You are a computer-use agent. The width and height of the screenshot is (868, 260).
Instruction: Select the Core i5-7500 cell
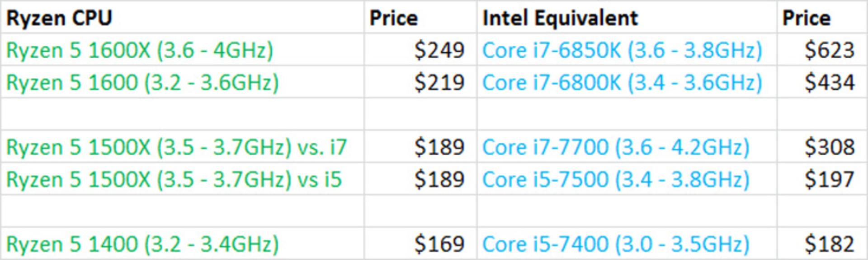(x=627, y=179)
